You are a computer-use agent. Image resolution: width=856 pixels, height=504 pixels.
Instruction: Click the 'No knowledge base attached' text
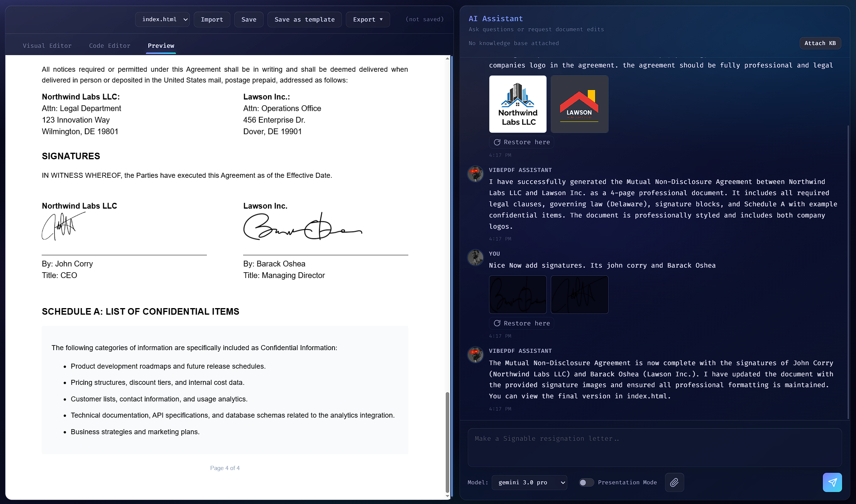coord(514,43)
